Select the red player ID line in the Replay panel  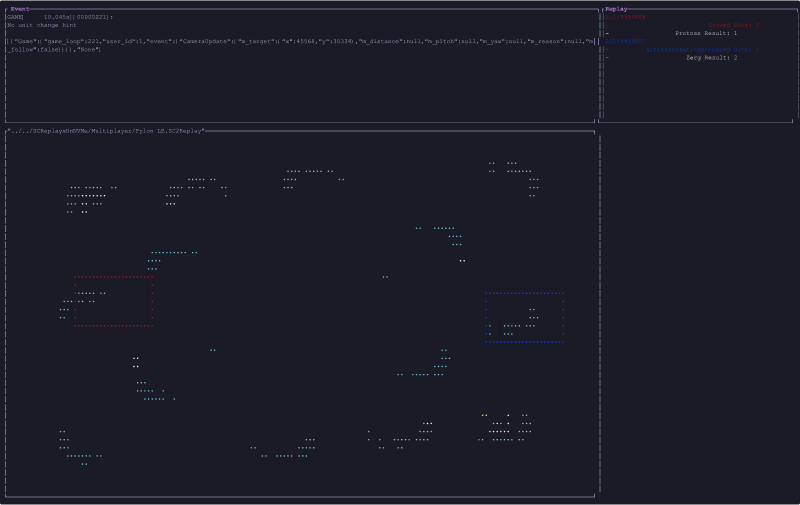pos(626,17)
